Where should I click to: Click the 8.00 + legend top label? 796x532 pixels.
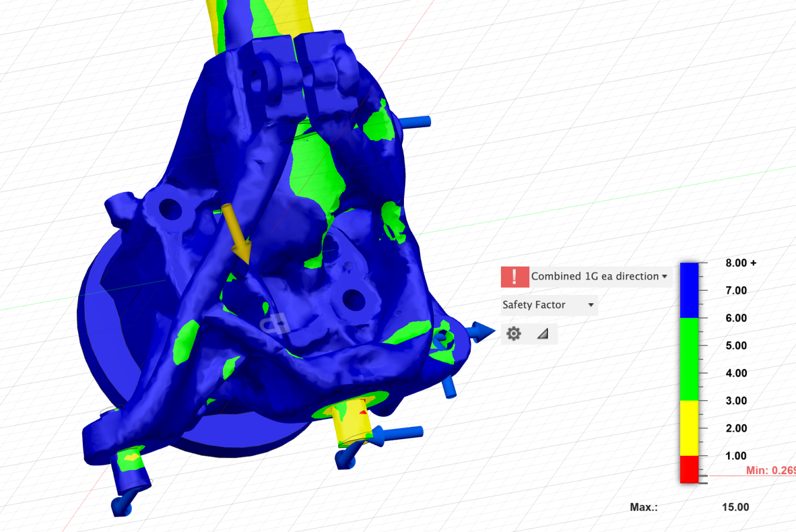click(x=740, y=263)
